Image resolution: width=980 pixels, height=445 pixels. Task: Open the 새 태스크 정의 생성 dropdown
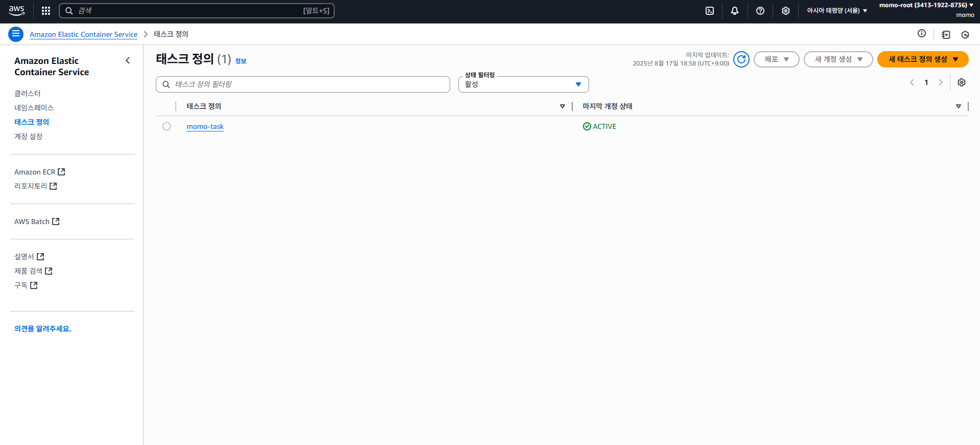click(923, 59)
